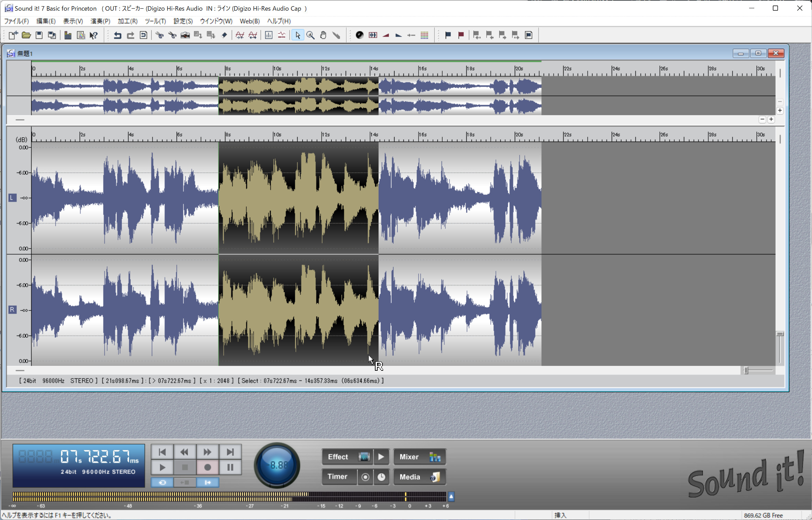
Task: Toggle timer recording circle button
Action: pyautogui.click(x=365, y=477)
